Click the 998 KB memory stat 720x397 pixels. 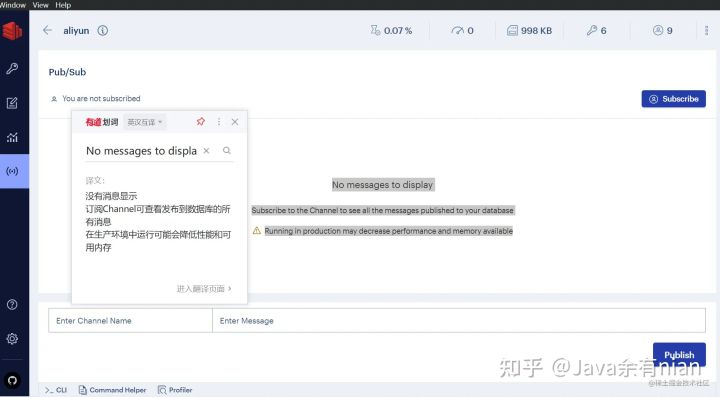[529, 31]
